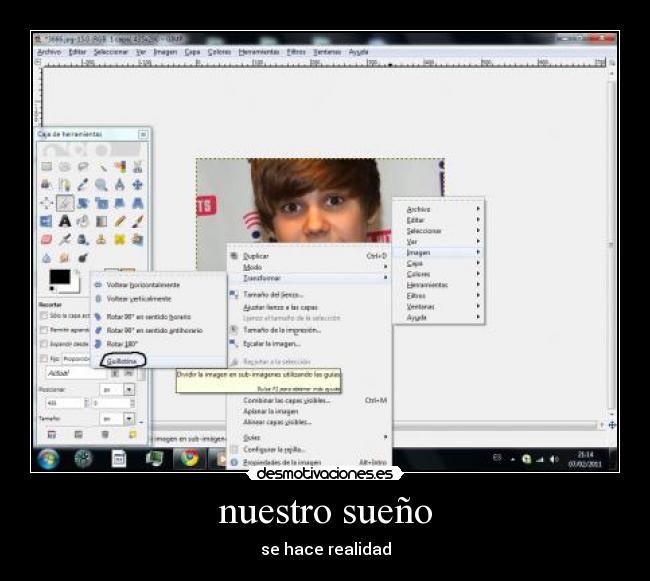Expand the Filtros submenu in context menu

click(x=438, y=295)
